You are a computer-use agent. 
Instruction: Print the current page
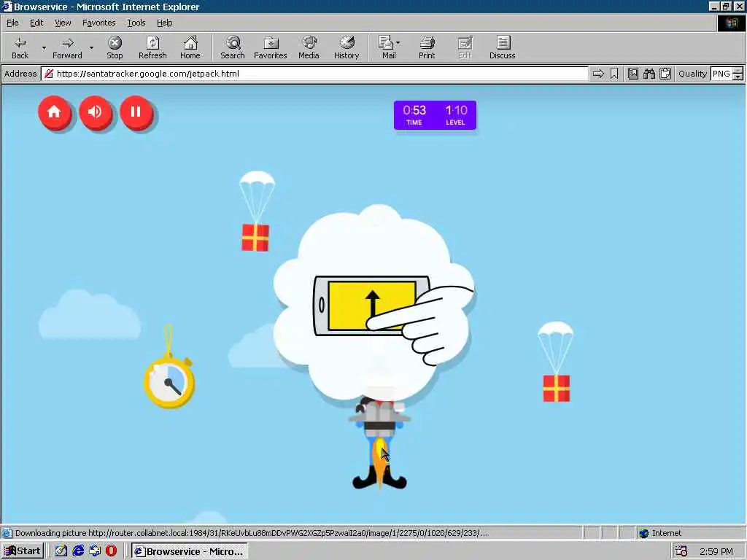pos(427,47)
